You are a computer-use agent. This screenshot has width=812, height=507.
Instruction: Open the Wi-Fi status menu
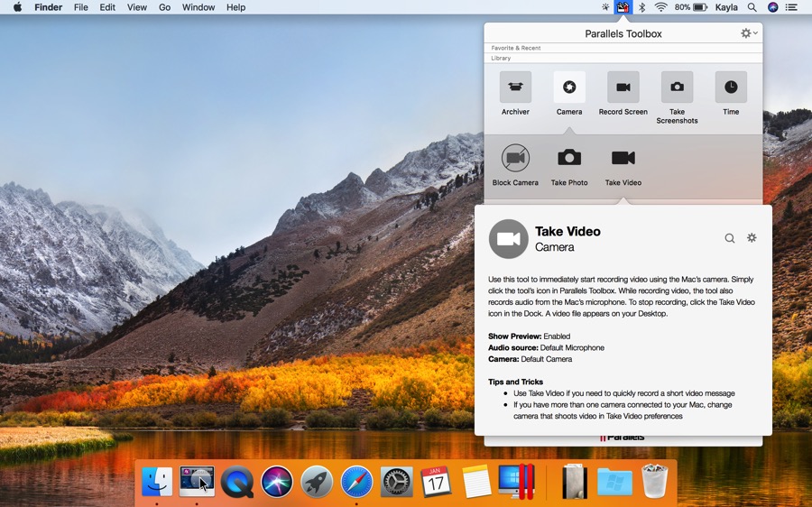[661, 7]
